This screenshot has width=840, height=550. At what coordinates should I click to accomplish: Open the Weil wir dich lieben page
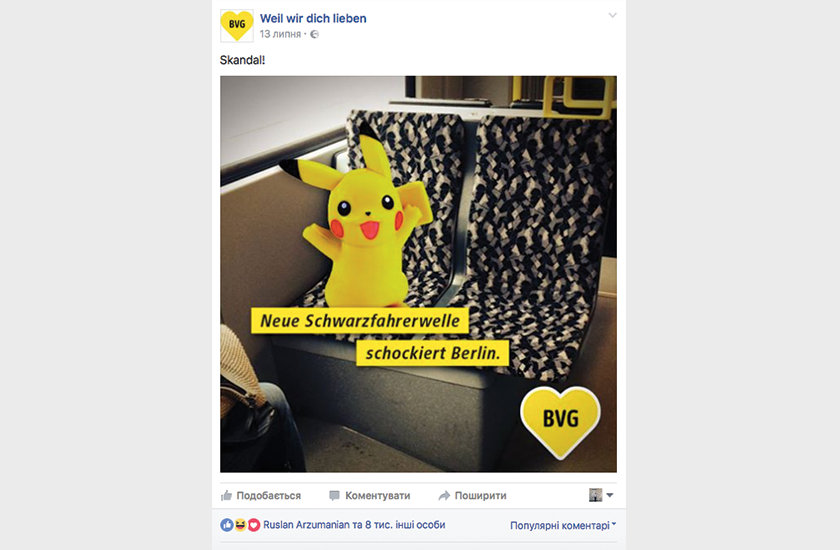coord(313,19)
